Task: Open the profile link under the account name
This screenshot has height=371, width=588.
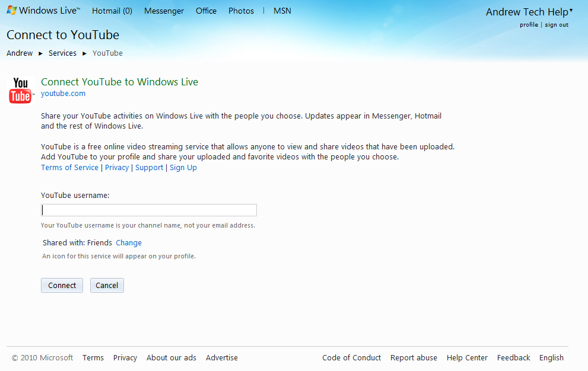Action: pos(529,25)
